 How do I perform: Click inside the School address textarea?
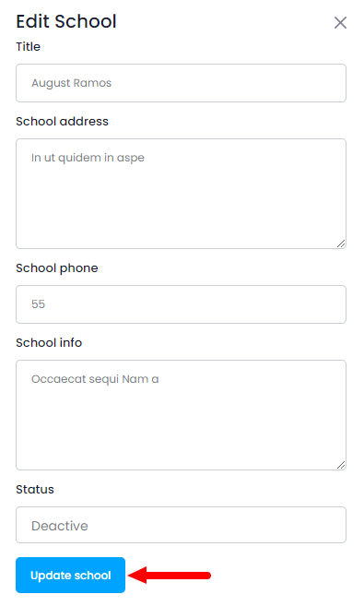click(x=181, y=194)
